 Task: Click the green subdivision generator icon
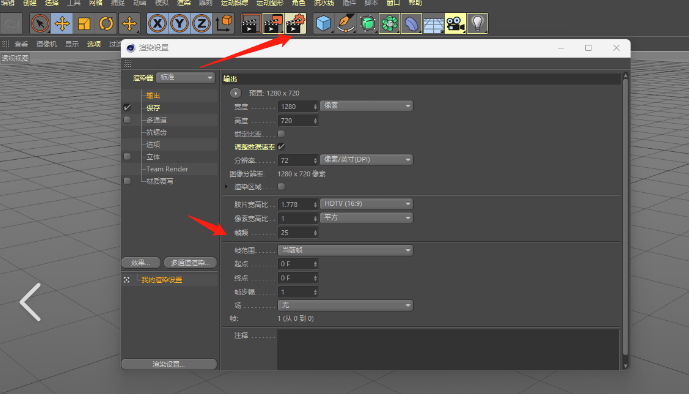click(367, 23)
